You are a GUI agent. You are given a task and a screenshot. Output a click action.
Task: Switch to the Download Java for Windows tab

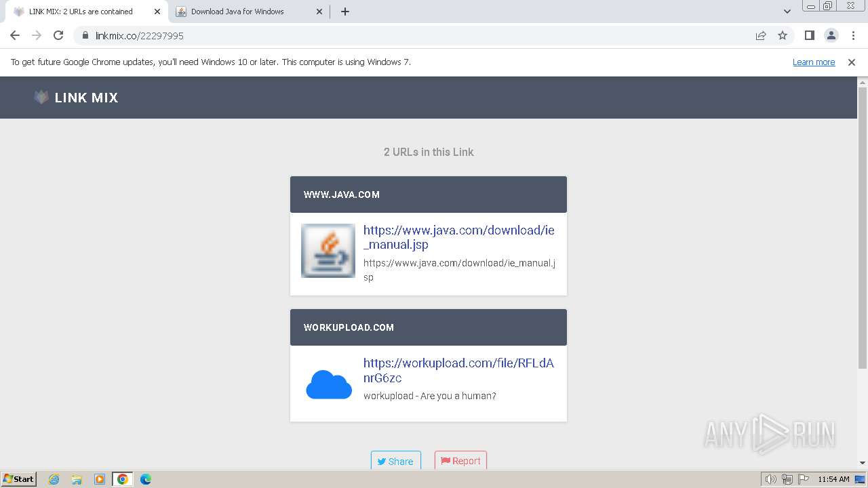pyautogui.click(x=248, y=12)
